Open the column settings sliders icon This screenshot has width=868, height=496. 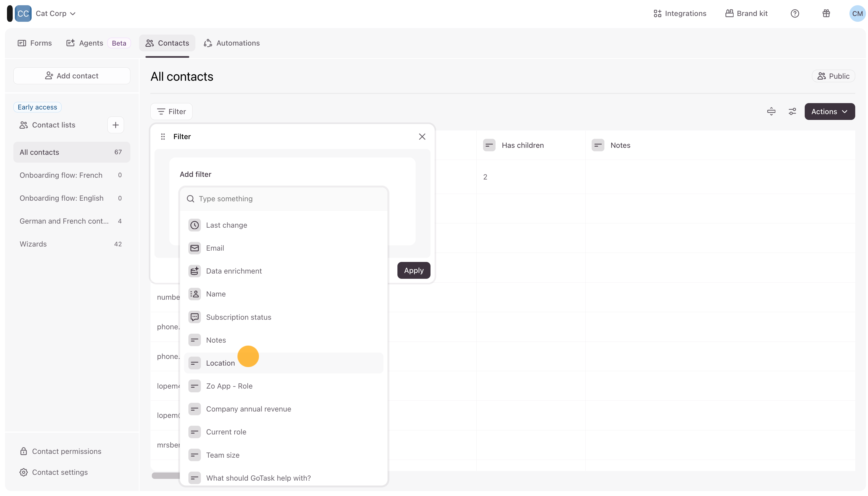click(x=792, y=112)
